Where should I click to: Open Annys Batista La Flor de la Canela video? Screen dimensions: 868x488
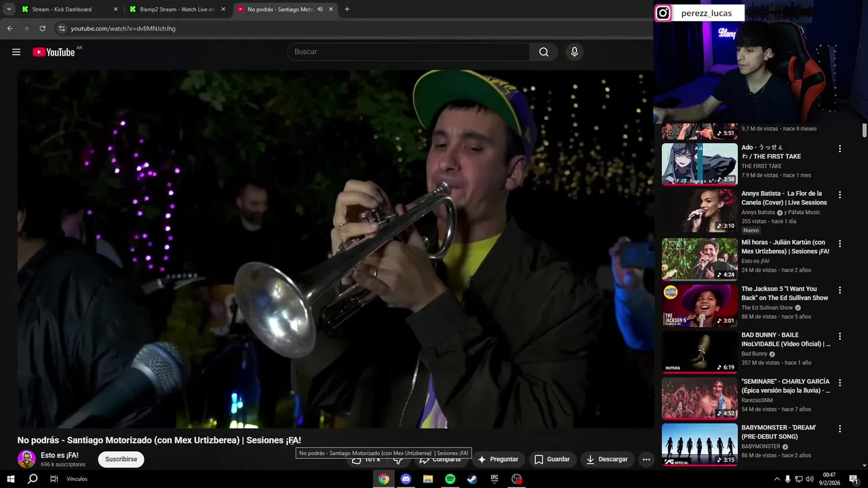pyautogui.click(x=784, y=198)
